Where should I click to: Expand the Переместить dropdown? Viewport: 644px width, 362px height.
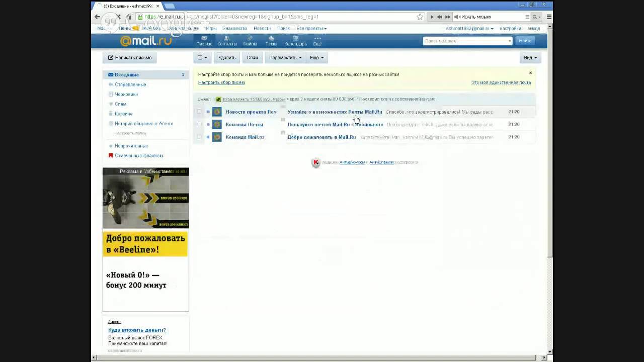coord(285,58)
